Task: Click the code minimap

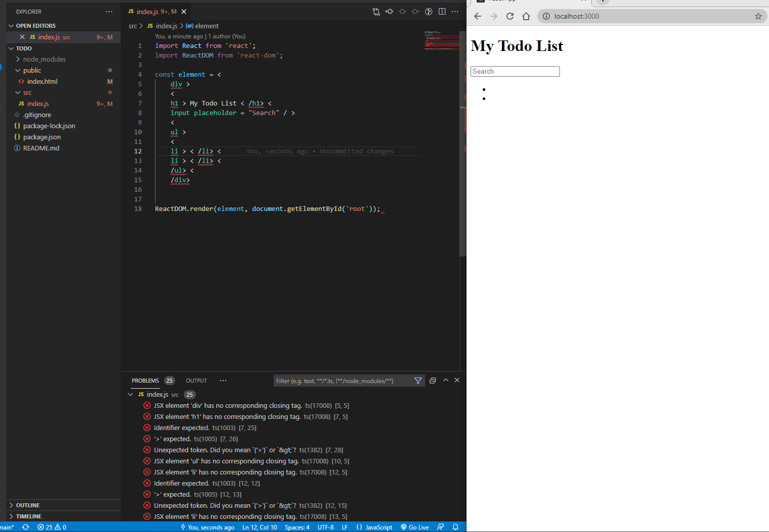Action: [x=442, y=40]
